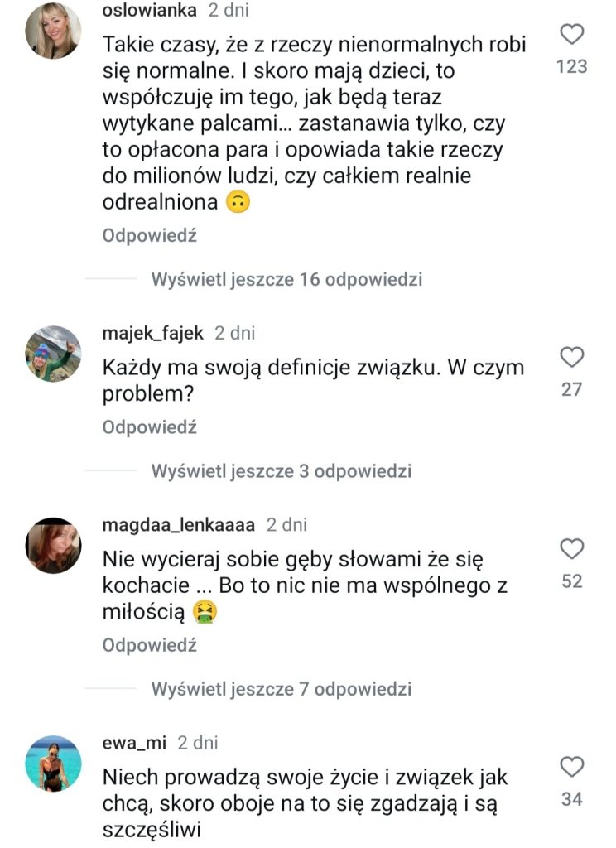Heart the ewa_mi comment

572,767
